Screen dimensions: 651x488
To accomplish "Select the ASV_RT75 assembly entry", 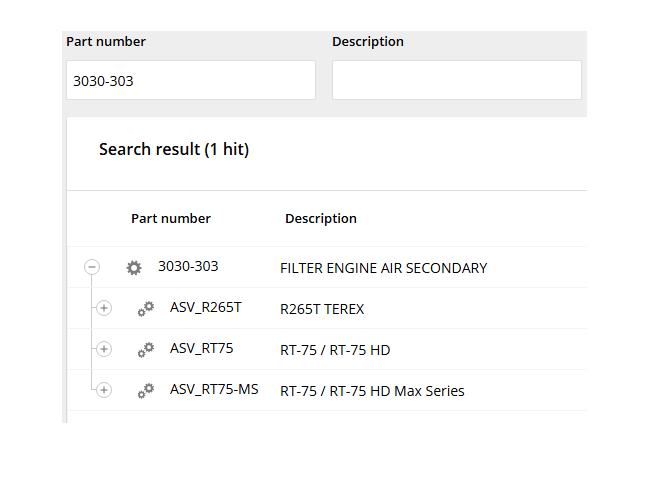I will pyautogui.click(x=201, y=348).
